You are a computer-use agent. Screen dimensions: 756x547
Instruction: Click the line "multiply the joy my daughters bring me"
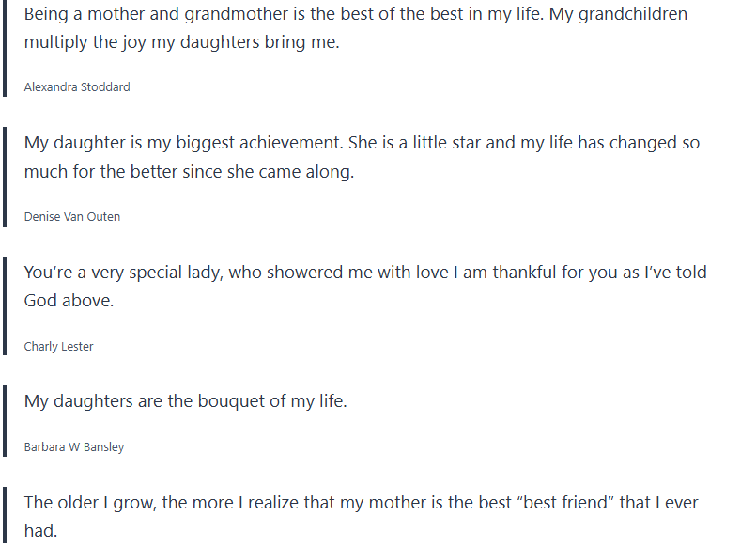(181, 43)
